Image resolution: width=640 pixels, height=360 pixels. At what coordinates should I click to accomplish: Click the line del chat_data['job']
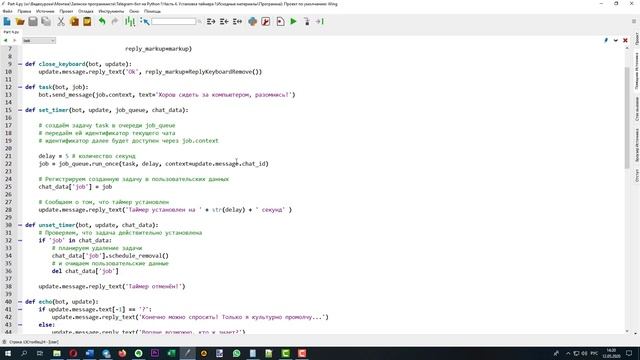click(x=85, y=271)
